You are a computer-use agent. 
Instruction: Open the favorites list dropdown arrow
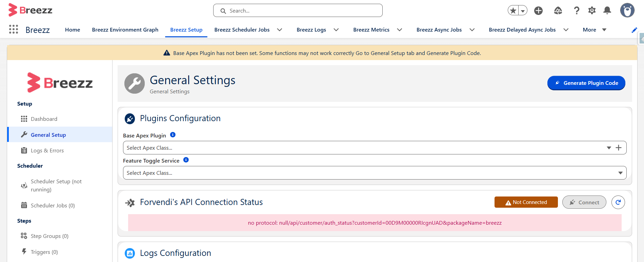(523, 11)
